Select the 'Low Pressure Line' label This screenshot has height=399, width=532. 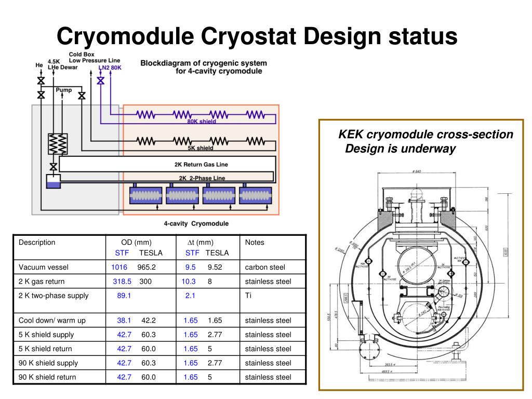[95, 60]
